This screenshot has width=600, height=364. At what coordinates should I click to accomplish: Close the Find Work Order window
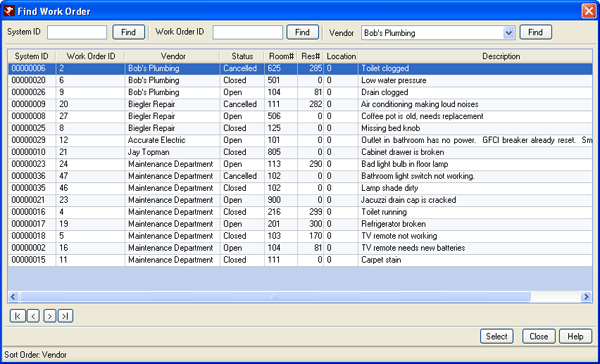tap(589, 11)
